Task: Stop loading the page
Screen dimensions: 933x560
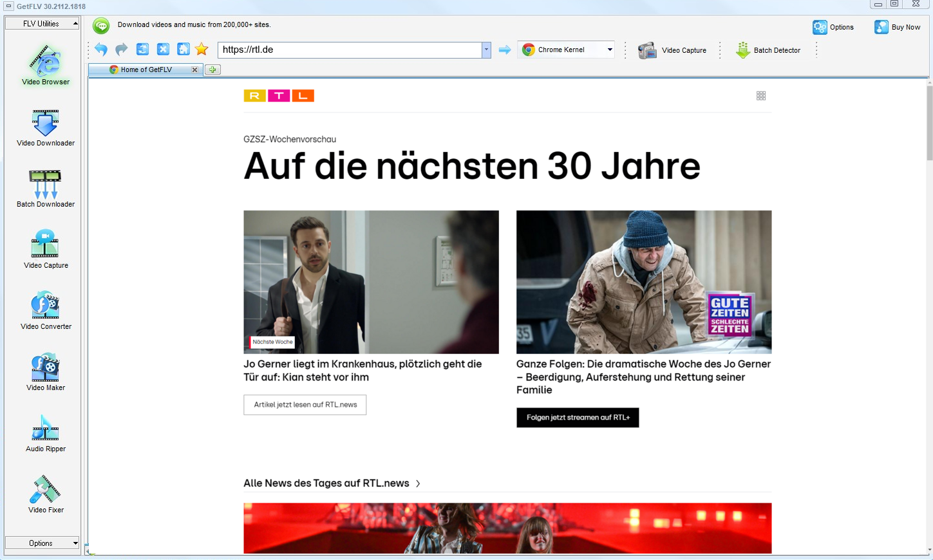Action: pyautogui.click(x=163, y=50)
